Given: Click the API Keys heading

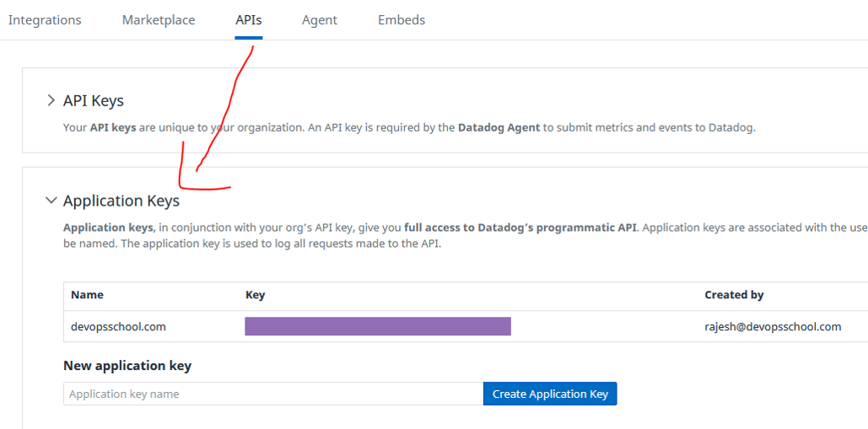Looking at the screenshot, I should (94, 100).
